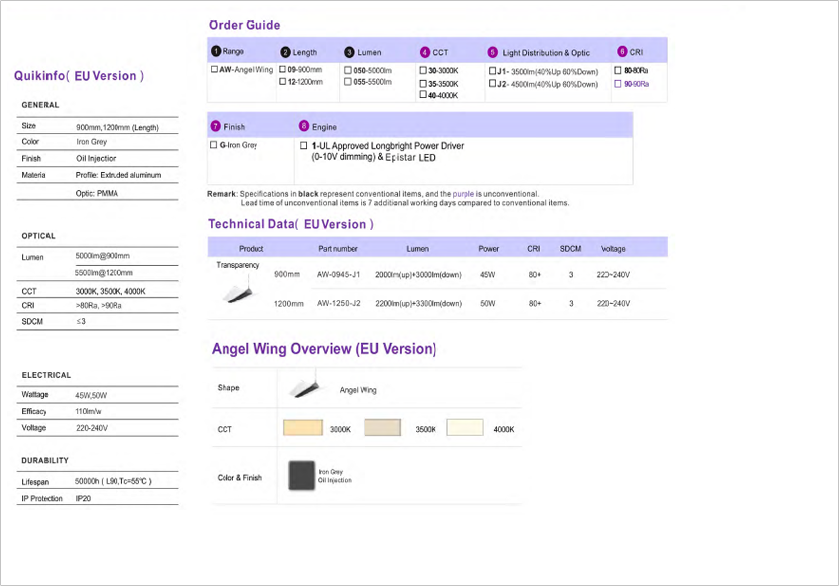This screenshot has width=839, height=586.
Task: Select the dark Iron Grey finish swatch
Action: pos(301,476)
